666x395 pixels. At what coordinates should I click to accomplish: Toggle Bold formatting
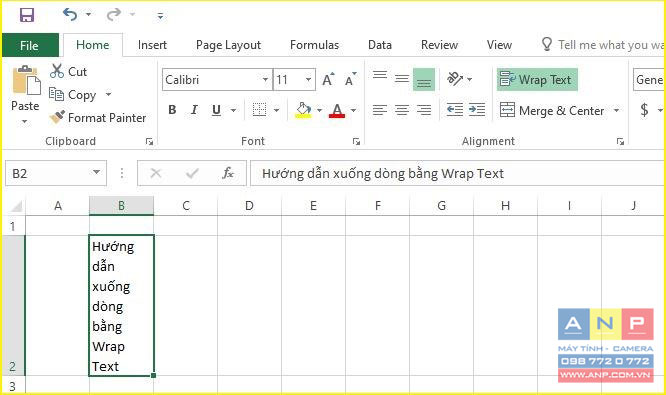click(x=172, y=110)
